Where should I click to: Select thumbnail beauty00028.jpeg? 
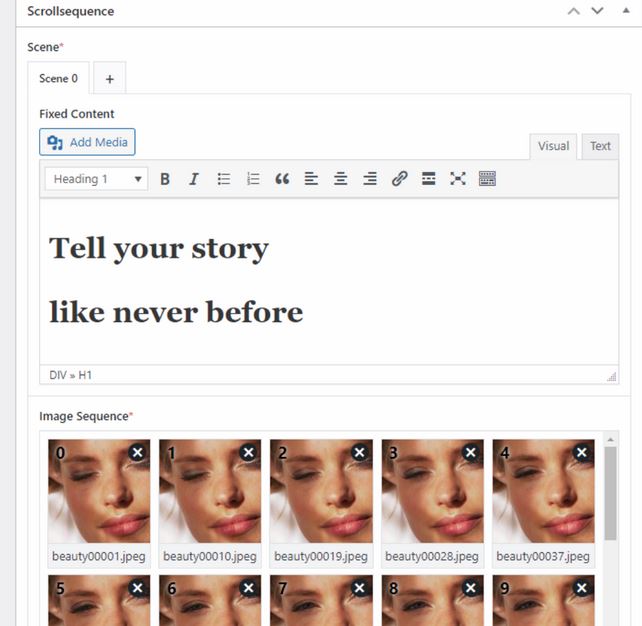click(x=432, y=491)
